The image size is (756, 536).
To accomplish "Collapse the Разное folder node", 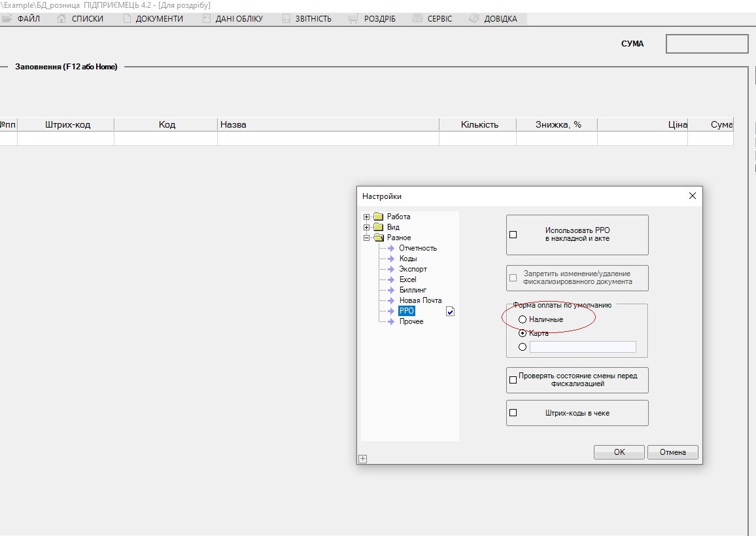I will point(367,238).
